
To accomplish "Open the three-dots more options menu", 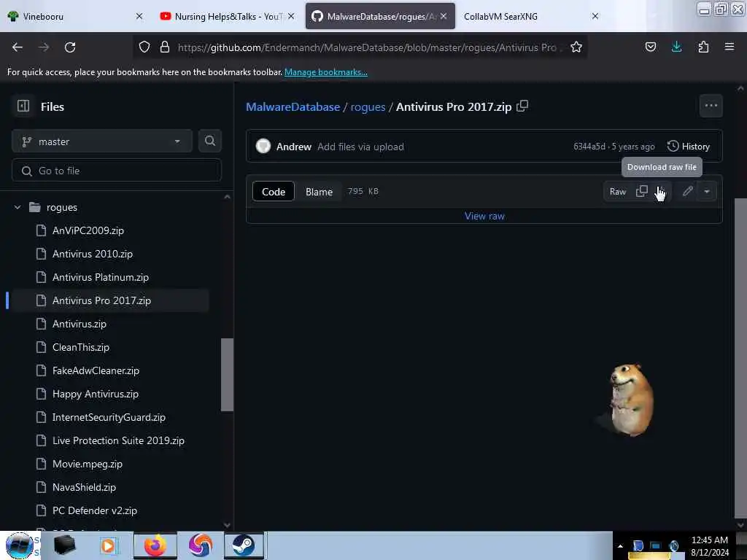I will tap(711, 105).
